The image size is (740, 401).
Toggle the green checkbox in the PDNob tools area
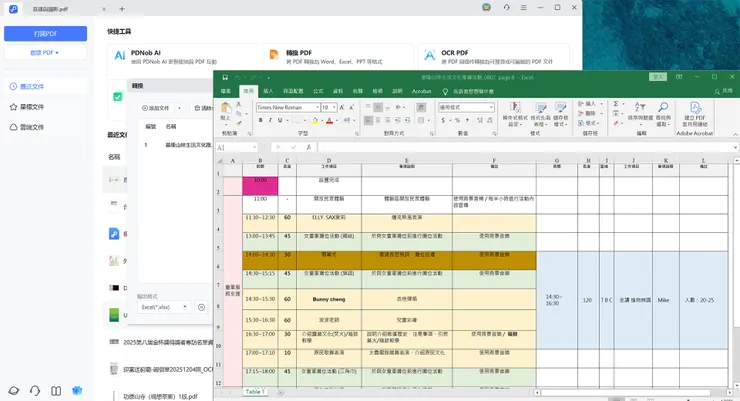click(x=118, y=97)
